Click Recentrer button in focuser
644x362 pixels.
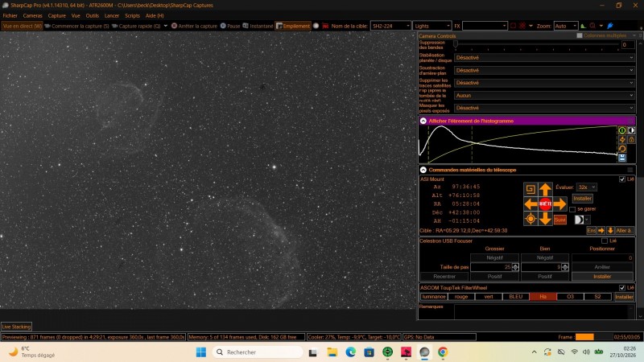[x=444, y=277]
